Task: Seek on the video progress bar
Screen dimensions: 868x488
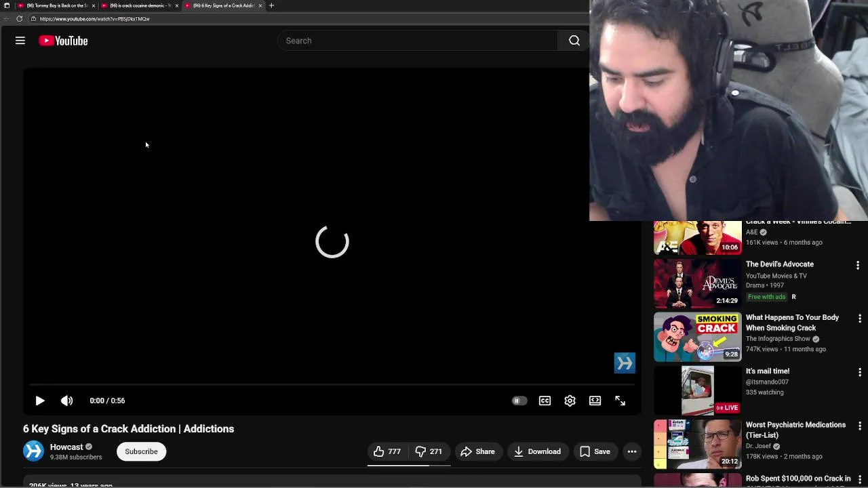Action: coord(332,384)
